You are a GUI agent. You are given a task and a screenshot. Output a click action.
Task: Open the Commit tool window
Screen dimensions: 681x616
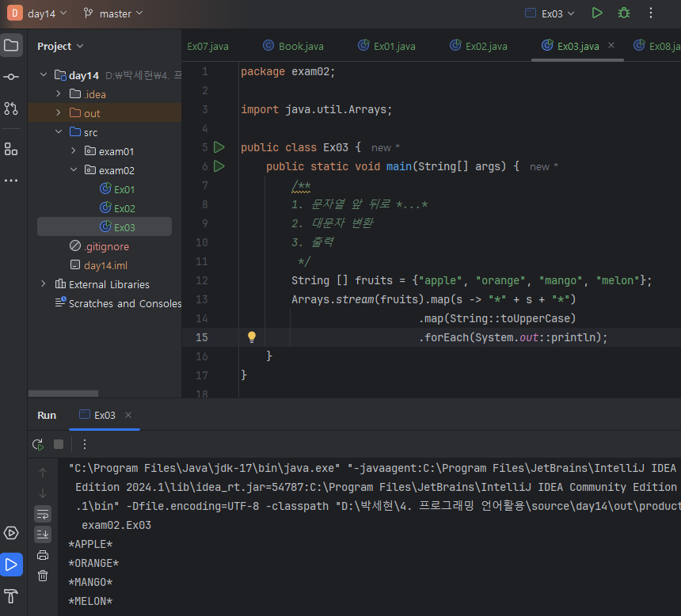pyautogui.click(x=11, y=77)
